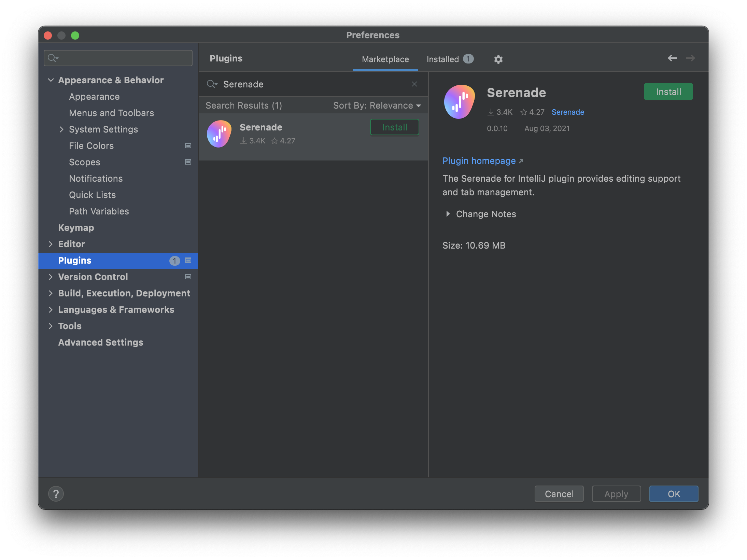Select Path Variables settings
Image resolution: width=747 pixels, height=560 pixels.
coord(99,211)
